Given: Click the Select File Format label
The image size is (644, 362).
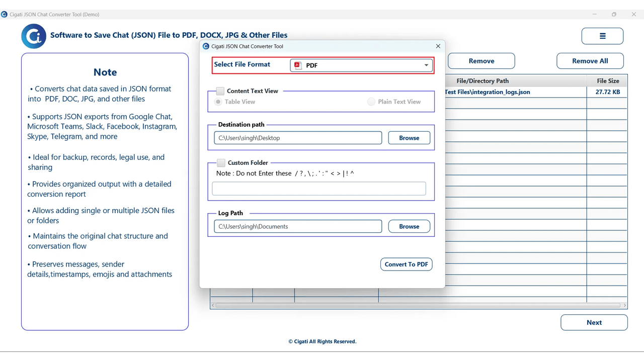Looking at the screenshot, I should 242,64.
